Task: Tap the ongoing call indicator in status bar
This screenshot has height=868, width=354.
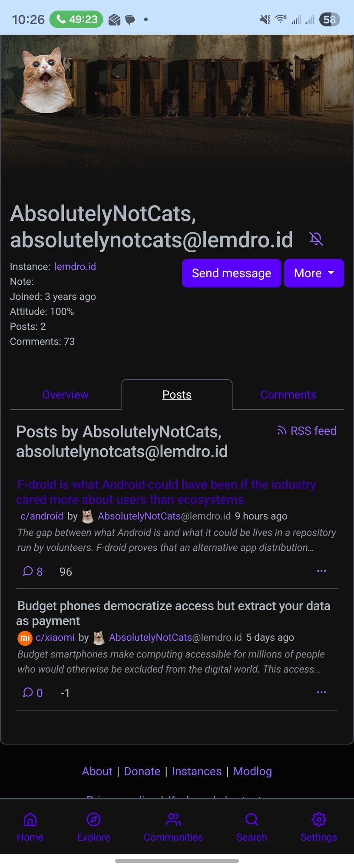Action: [x=76, y=20]
